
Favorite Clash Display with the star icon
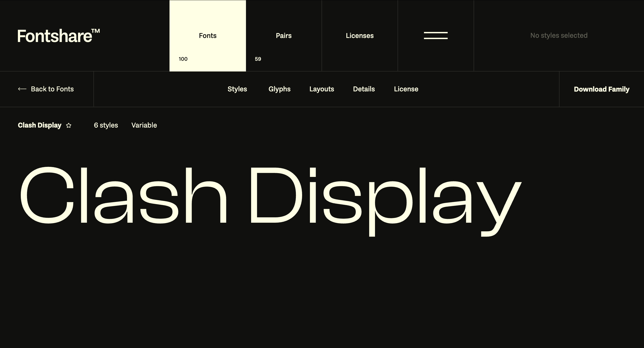tap(68, 125)
